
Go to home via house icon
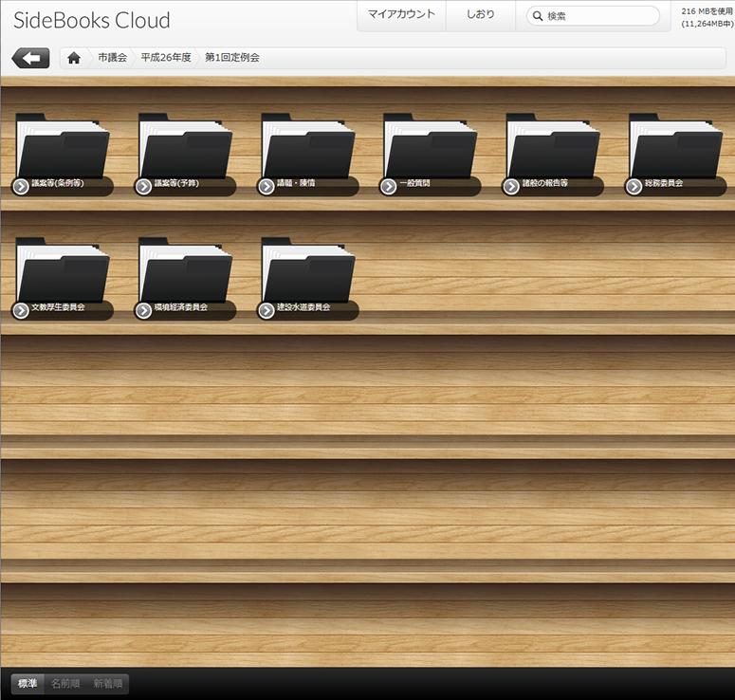(x=74, y=59)
